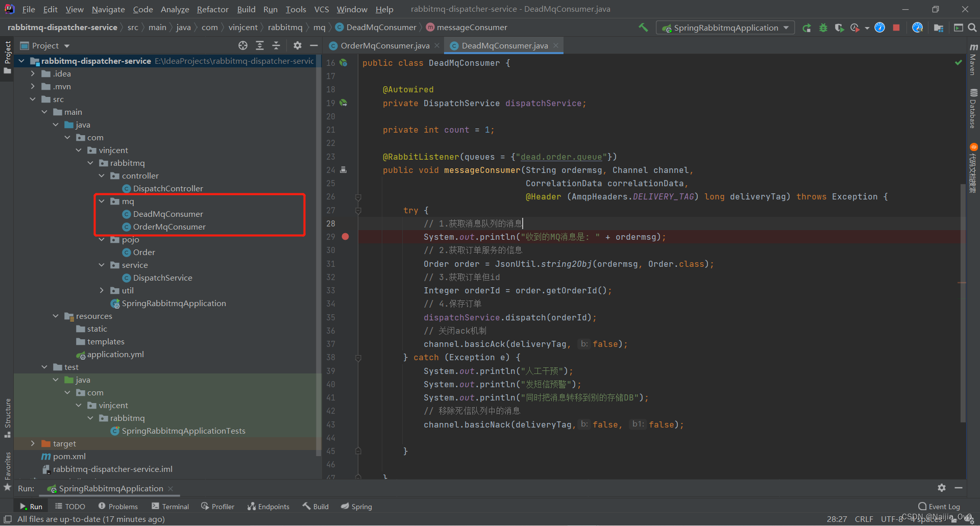The height and width of the screenshot is (526, 980).
Task: Open Project Structure icon in toolbar
Action: pos(938,28)
